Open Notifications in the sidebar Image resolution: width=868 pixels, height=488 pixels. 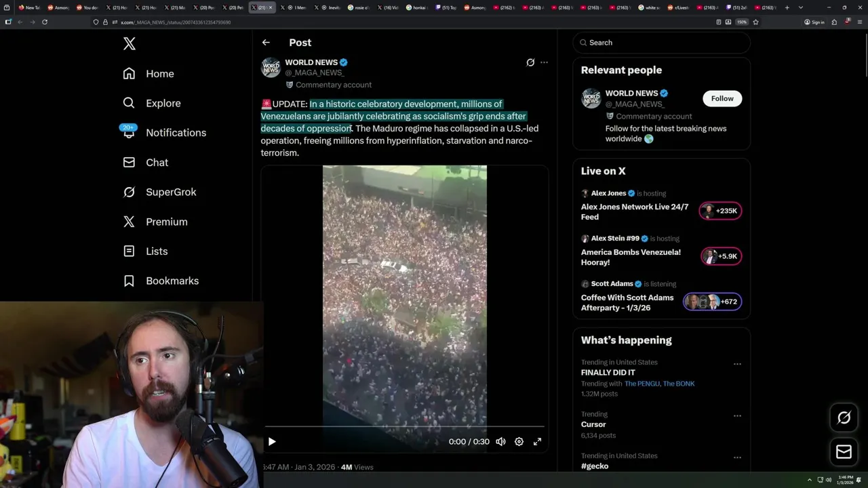click(165, 133)
